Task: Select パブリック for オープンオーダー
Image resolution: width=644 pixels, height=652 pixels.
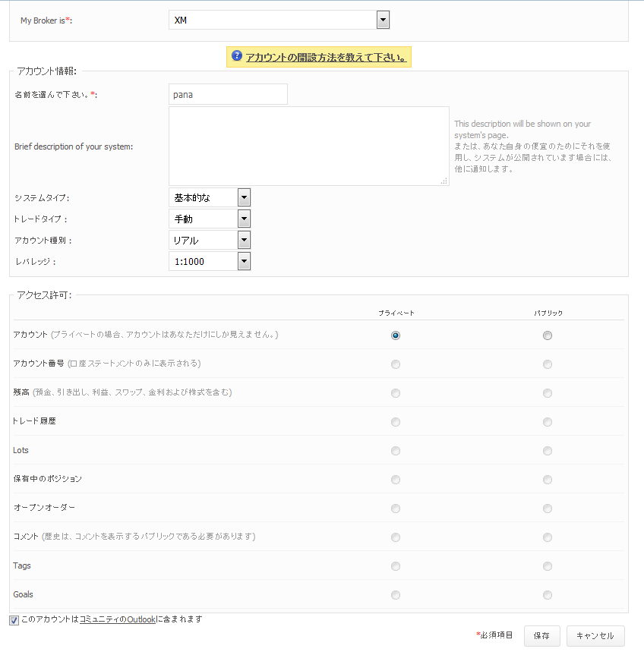Action: click(548, 508)
